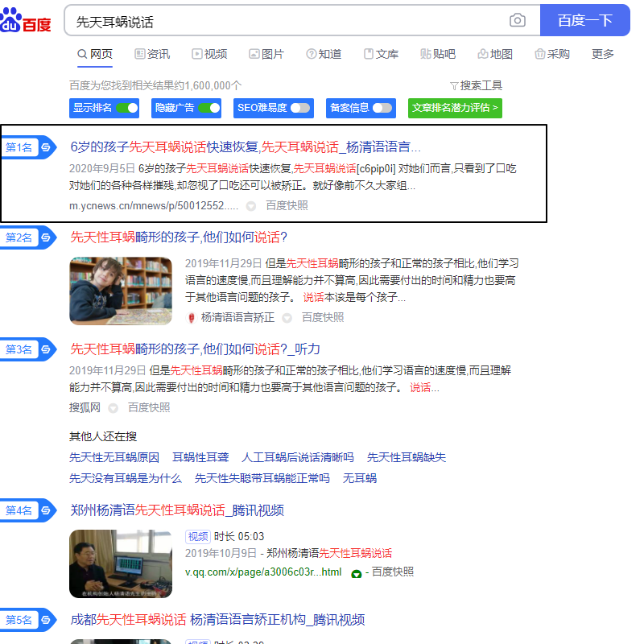Search related term 人工耳蜗后说话清晰吗
Viewport: 644px width, 644px height.
298,457
